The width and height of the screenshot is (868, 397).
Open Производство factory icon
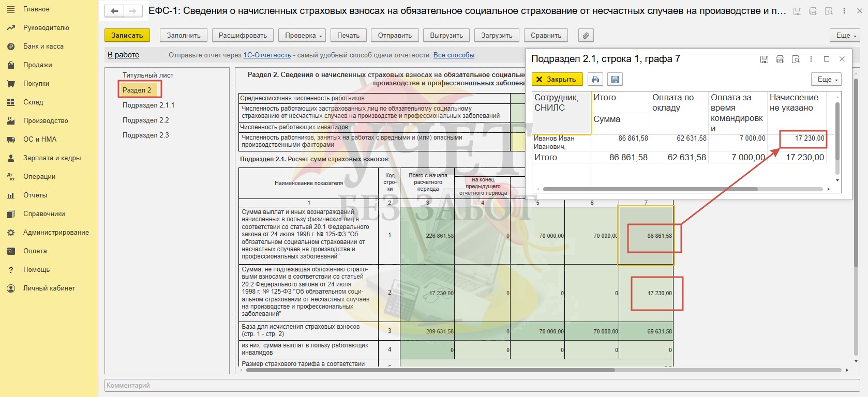11,121
